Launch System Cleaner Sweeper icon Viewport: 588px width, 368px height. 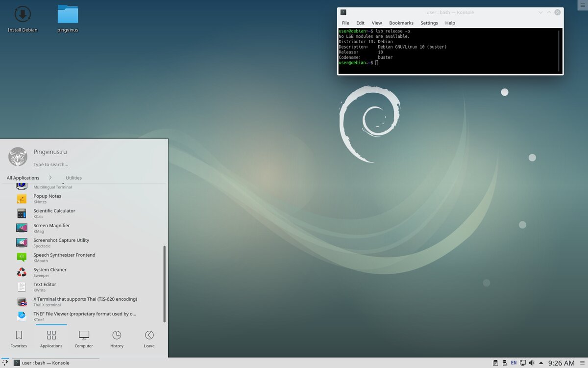pos(22,272)
